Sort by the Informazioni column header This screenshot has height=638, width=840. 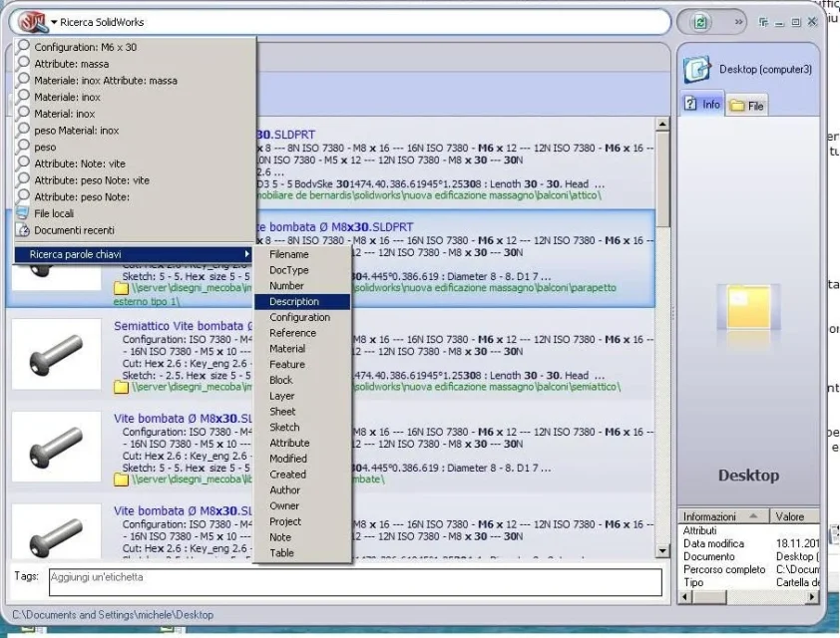tap(723, 516)
